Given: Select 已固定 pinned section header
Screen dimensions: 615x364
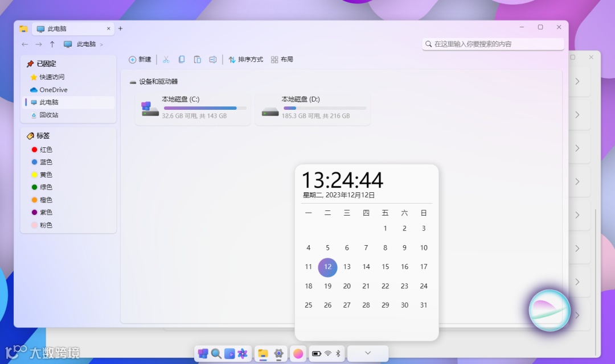Looking at the screenshot, I should click(41, 64).
